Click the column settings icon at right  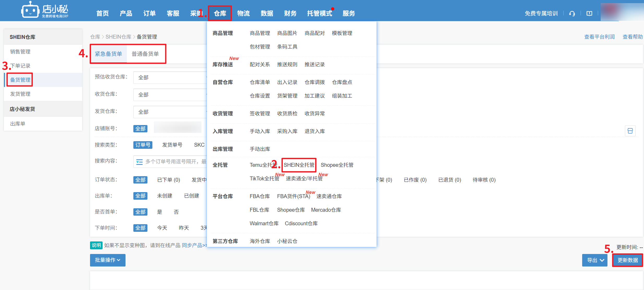click(x=630, y=131)
